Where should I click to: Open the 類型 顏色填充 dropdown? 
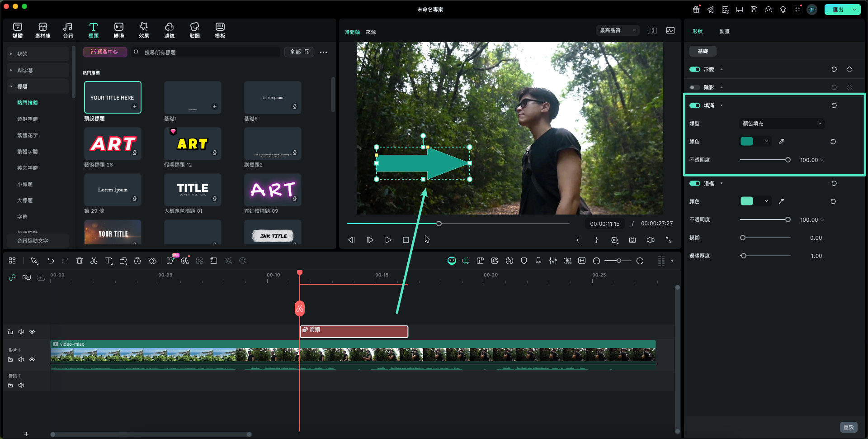[x=782, y=124]
